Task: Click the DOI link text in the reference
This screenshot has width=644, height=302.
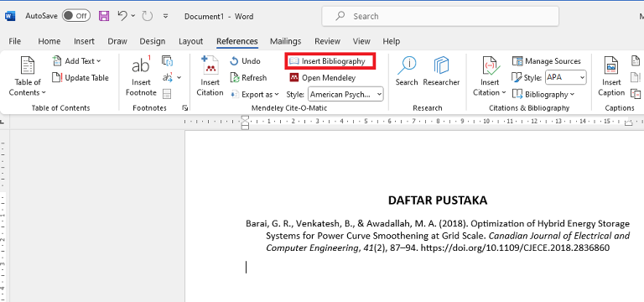Action: [x=515, y=247]
